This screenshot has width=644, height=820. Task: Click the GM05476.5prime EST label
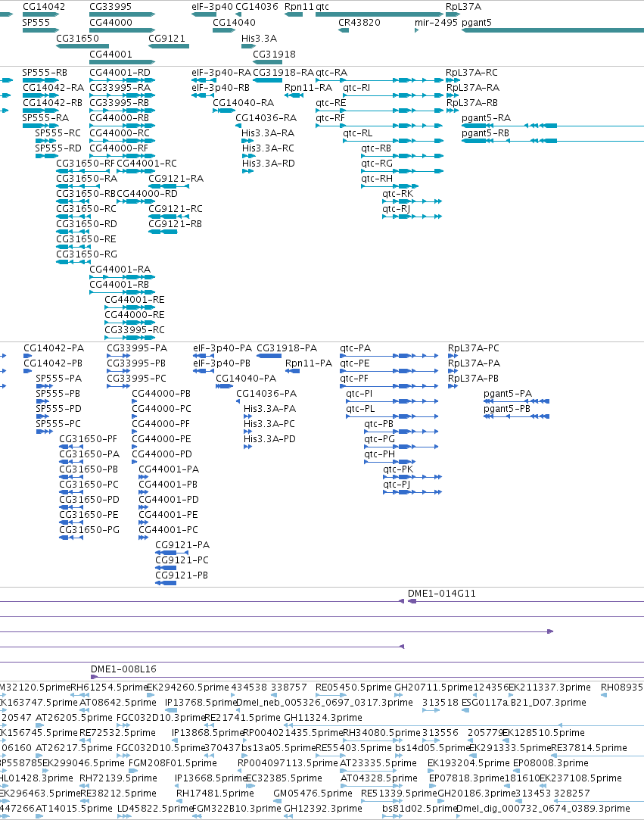[x=313, y=793]
